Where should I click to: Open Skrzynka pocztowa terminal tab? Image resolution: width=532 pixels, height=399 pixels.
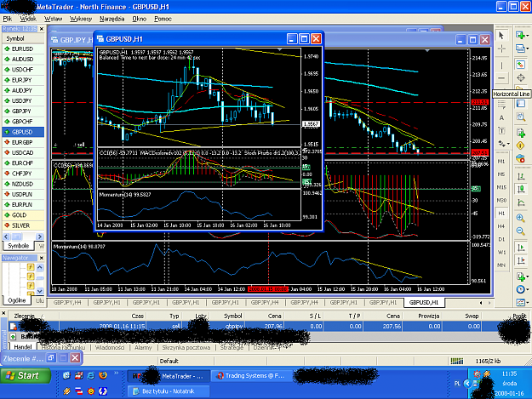click(x=186, y=347)
